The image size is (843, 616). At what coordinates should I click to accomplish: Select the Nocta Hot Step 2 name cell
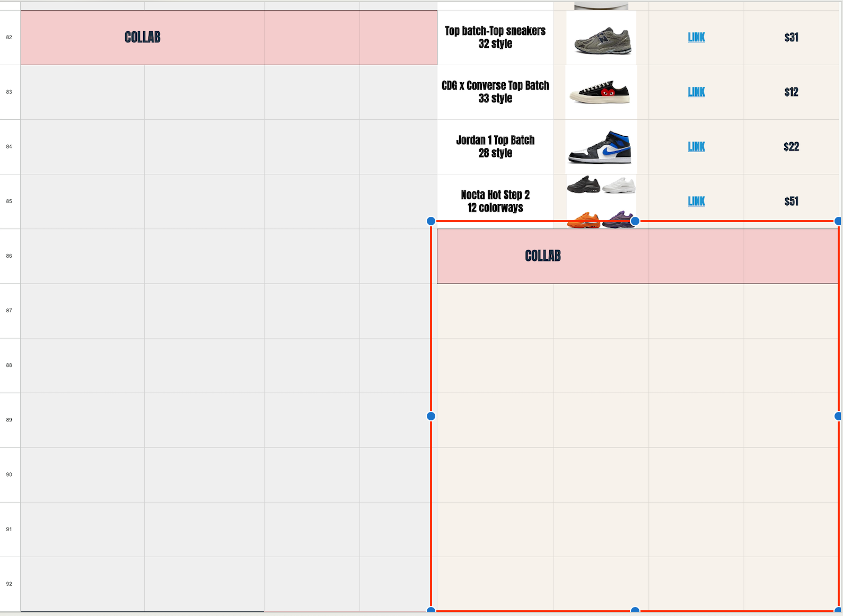coord(495,201)
